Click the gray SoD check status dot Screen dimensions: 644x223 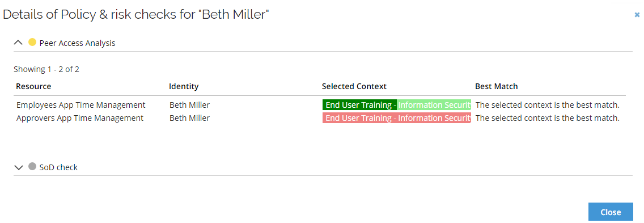32,166
